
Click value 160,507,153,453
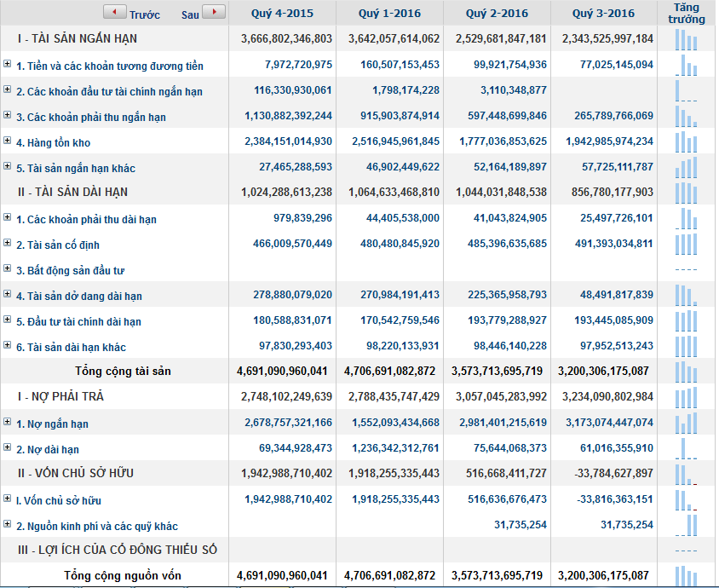pos(400,65)
